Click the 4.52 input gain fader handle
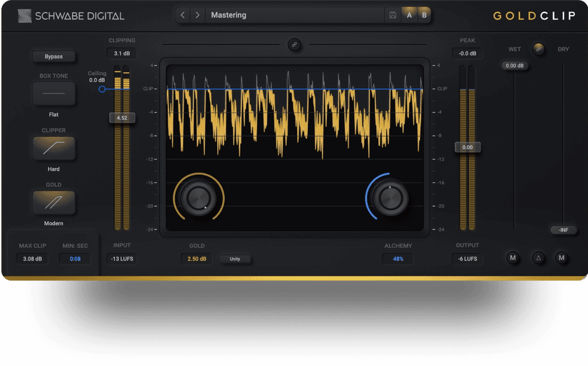The image size is (588, 366). pos(122,118)
